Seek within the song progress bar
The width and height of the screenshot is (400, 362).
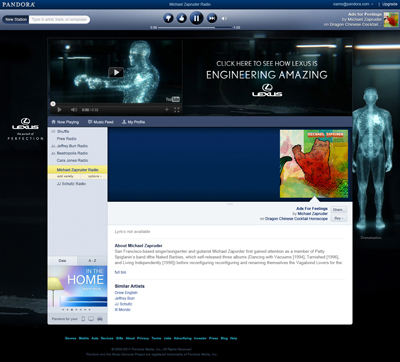point(195,28)
